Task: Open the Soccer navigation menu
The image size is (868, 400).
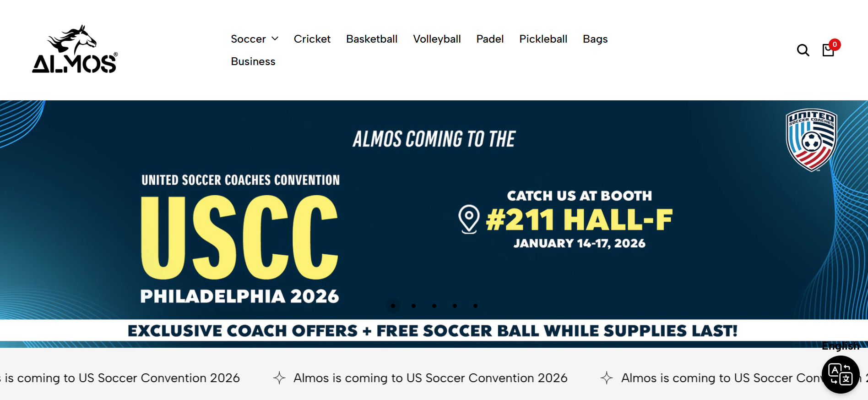Action: pyautogui.click(x=248, y=39)
